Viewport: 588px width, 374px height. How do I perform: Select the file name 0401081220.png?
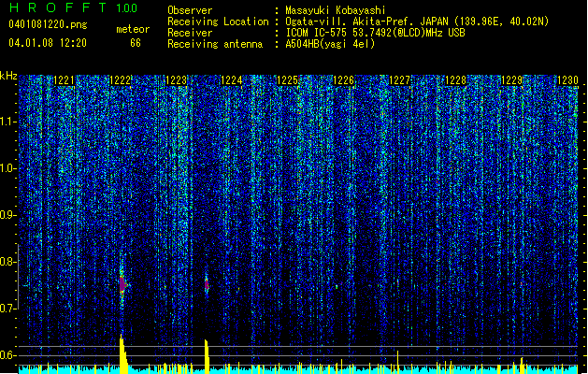pyautogui.click(x=48, y=24)
